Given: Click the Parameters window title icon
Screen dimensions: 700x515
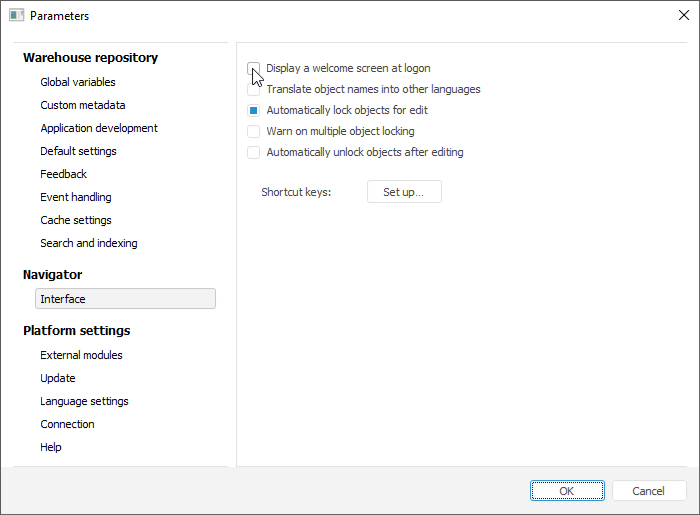Looking at the screenshot, I should point(16,15).
